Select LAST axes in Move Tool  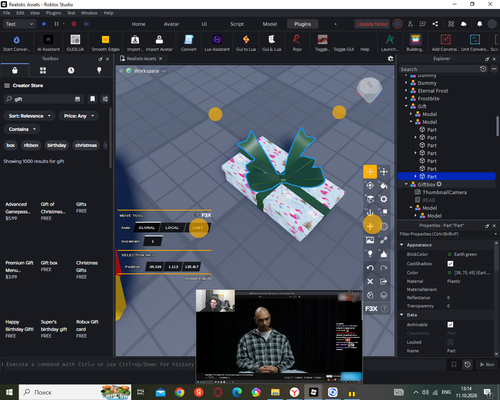pyautogui.click(x=197, y=228)
